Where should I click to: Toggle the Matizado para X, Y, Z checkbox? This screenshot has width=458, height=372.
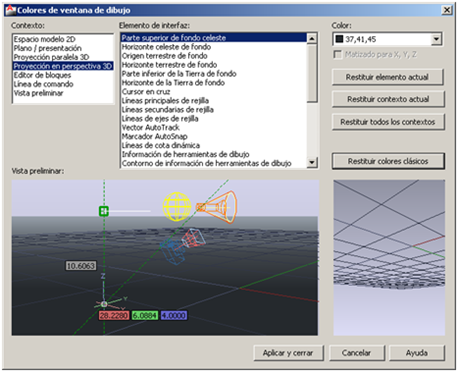pos(338,54)
